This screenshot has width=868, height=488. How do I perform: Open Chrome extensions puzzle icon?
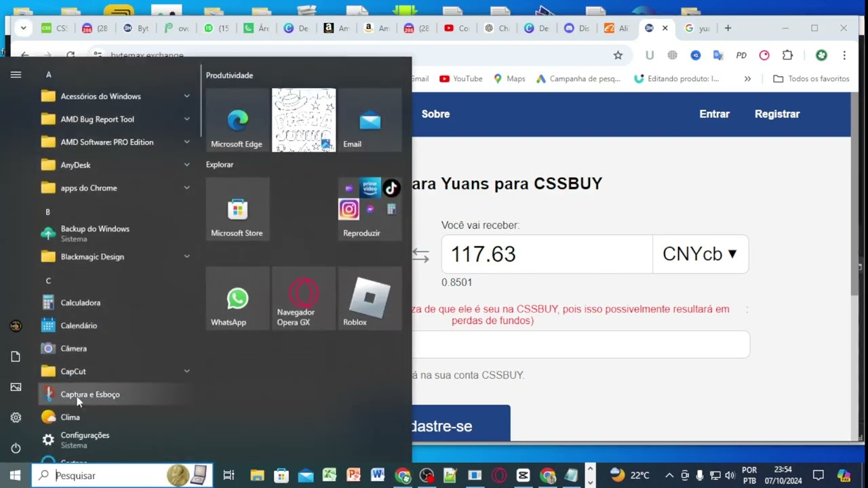787,55
